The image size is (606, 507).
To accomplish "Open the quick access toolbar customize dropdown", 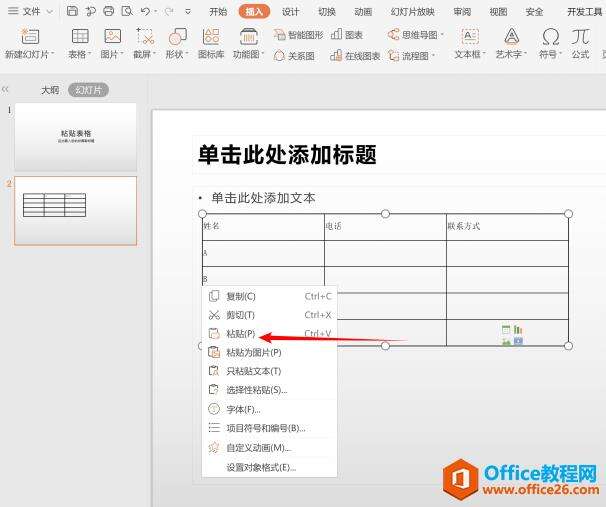I will click(x=188, y=12).
